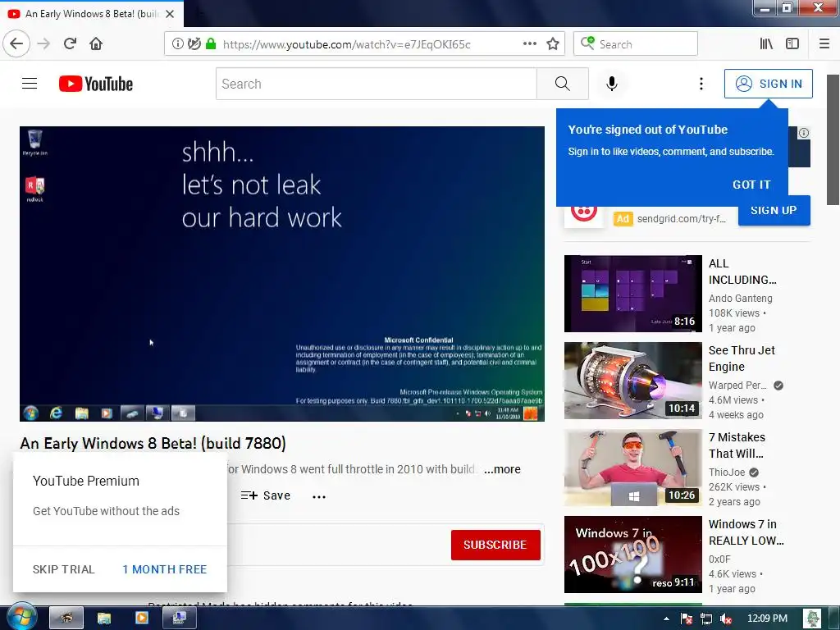Show hidden tray icons arrow
840x630 pixels.
tap(666, 619)
